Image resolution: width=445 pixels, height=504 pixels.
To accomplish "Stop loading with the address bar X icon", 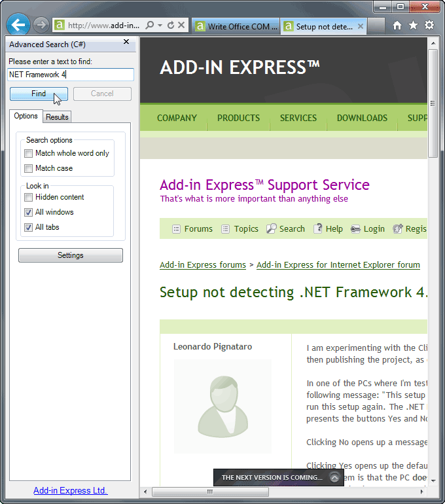I will (181, 25).
